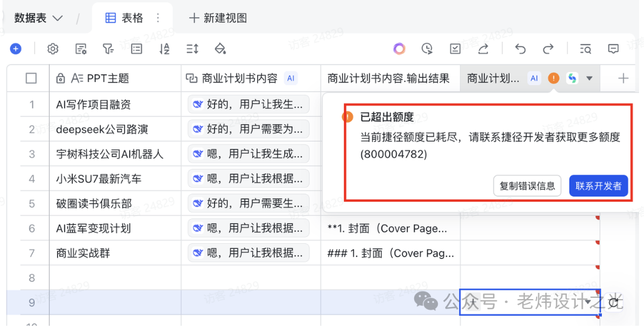Open row 3 content chip 嗯，用户让我生成...
The width and height of the screenshot is (644, 327).
[x=248, y=154]
